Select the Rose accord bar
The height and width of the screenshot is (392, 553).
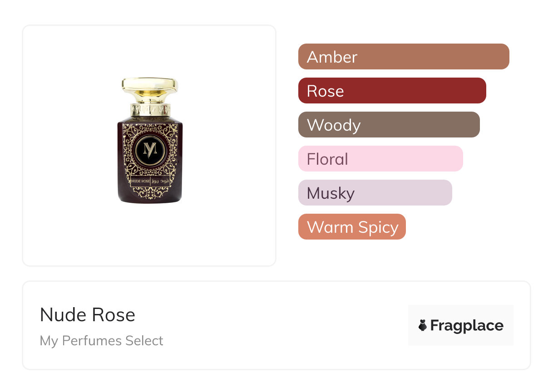(x=392, y=91)
